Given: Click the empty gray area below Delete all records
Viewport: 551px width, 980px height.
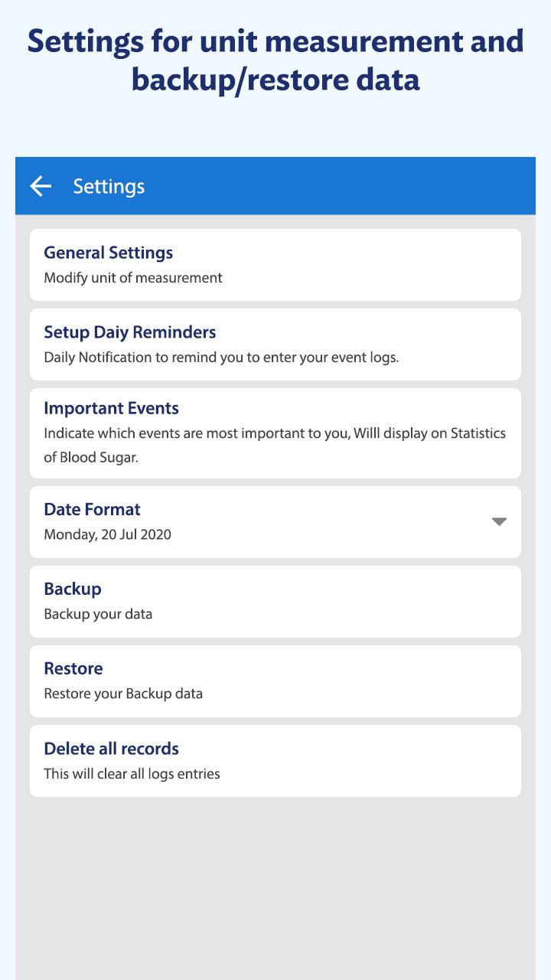Looking at the screenshot, I should tap(275, 888).
